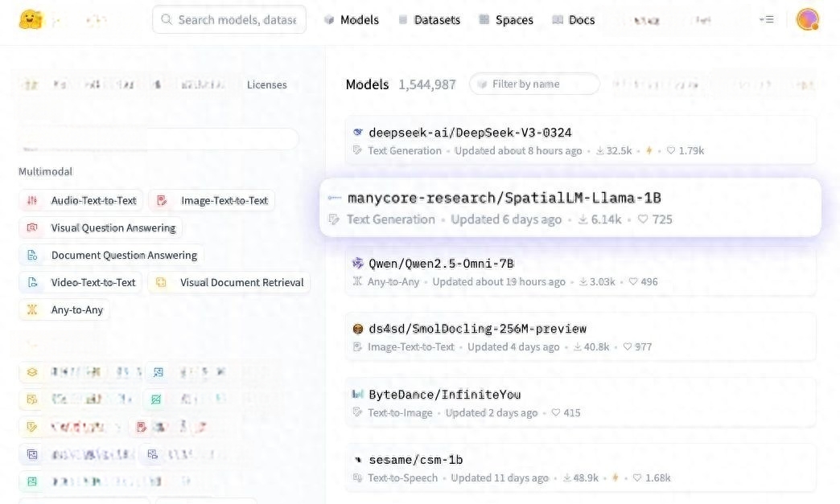840x504 pixels.
Task: Open ByteDance/InfiniteYou model
Action: 581,403
